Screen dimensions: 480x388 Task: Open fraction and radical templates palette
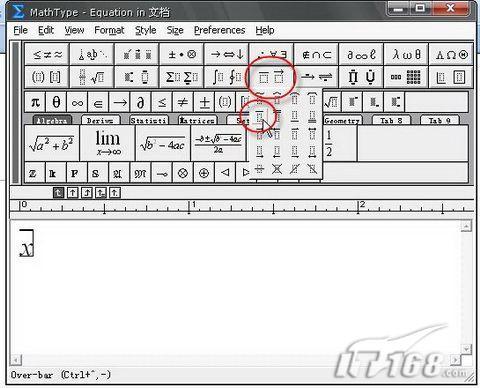click(92, 77)
